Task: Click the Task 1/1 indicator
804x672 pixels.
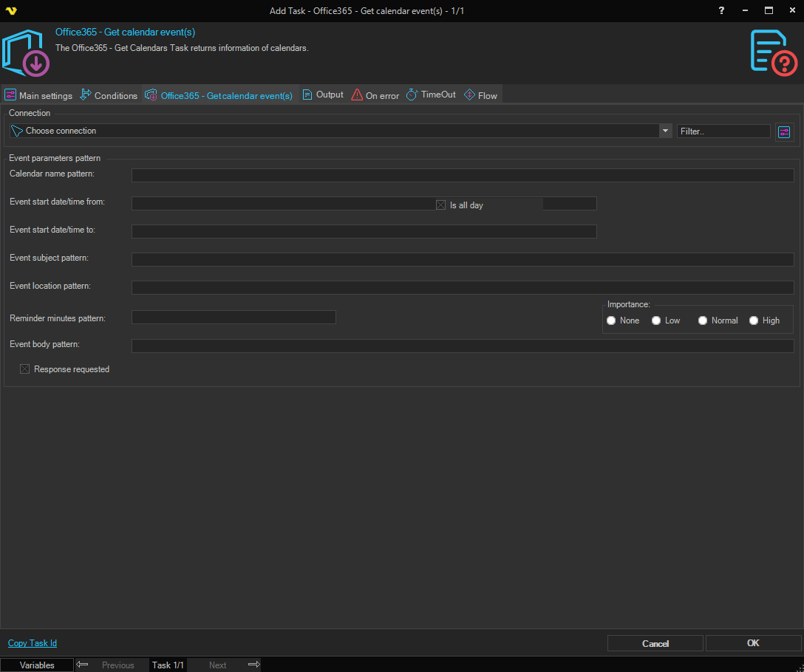Action: (168, 665)
